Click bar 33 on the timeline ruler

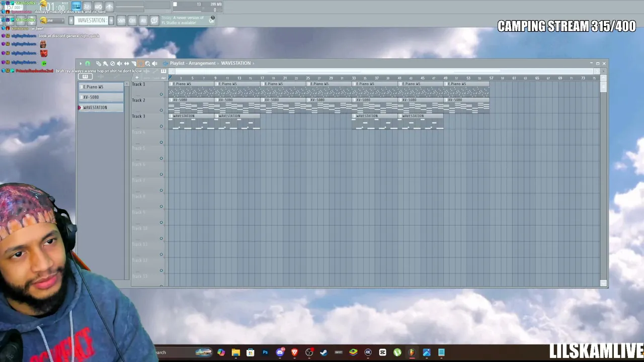[354, 78]
